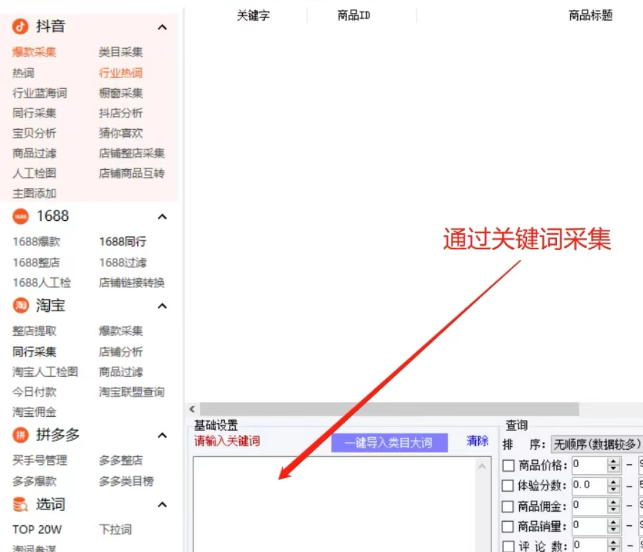Open 抖店分析 menu item
Screen dimensions: 643x552
121,113
